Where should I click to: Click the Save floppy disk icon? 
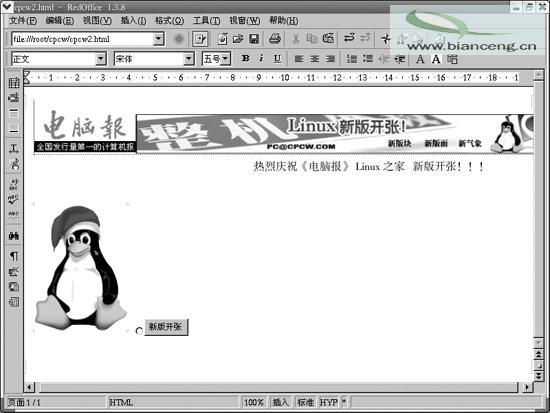pyautogui.click(x=254, y=39)
